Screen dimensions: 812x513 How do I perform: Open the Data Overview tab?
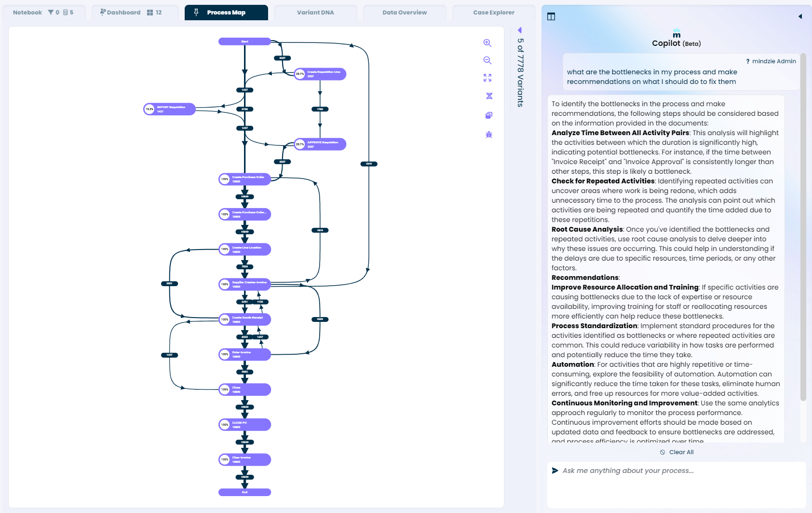coord(405,12)
